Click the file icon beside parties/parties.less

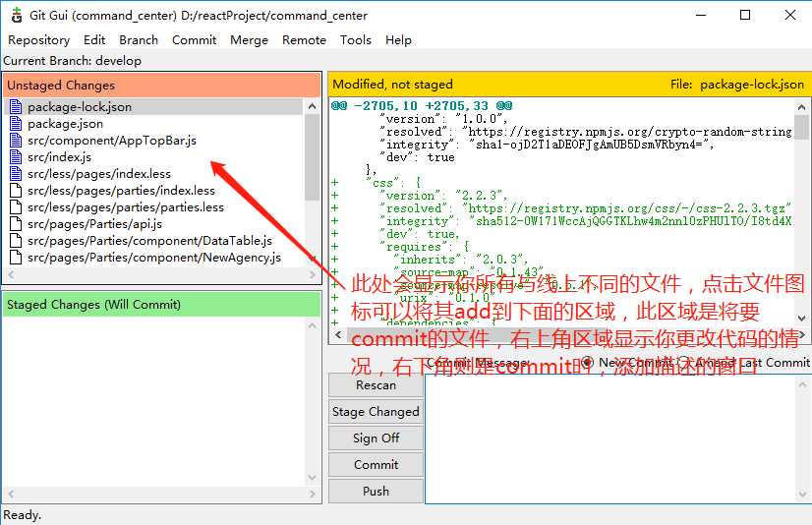point(16,206)
